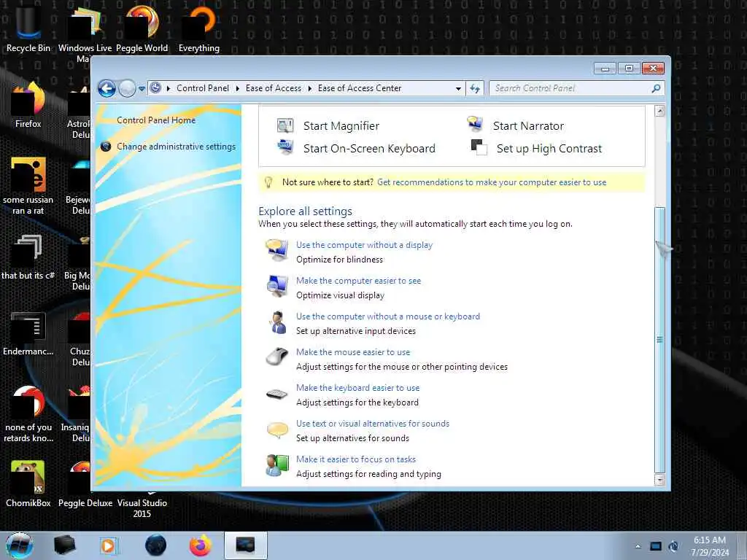Image resolution: width=747 pixels, height=560 pixels.
Task: Open Recycle Bin on the desktop
Action: pos(28,27)
